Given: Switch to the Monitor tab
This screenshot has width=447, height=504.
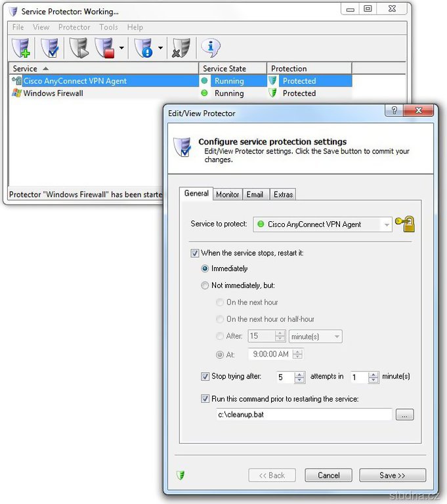Looking at the screenshot, I should tap(227, 194).
